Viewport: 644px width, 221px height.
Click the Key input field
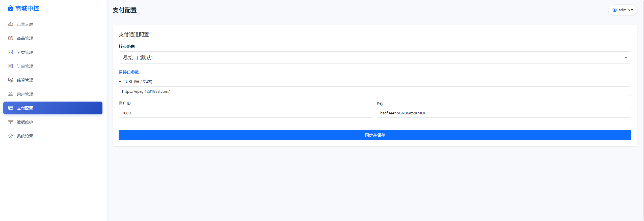(x=504, y=113)
